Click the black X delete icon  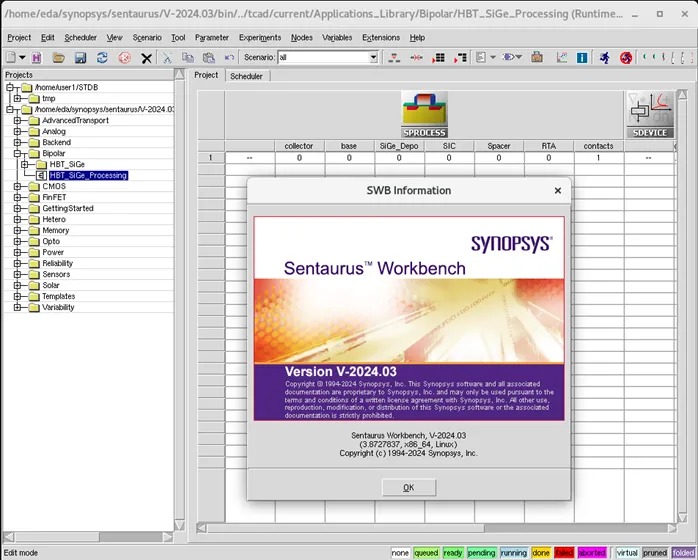146,58
